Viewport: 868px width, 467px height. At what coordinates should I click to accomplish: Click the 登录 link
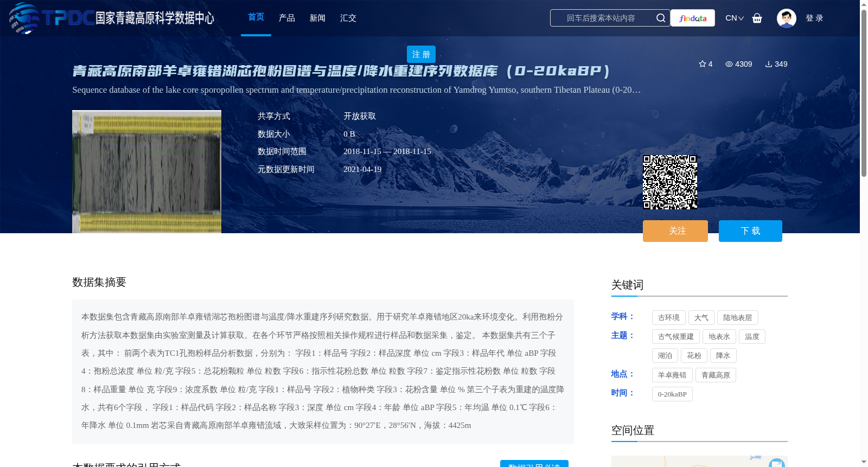pyautogui.click(x=814, y=18)
